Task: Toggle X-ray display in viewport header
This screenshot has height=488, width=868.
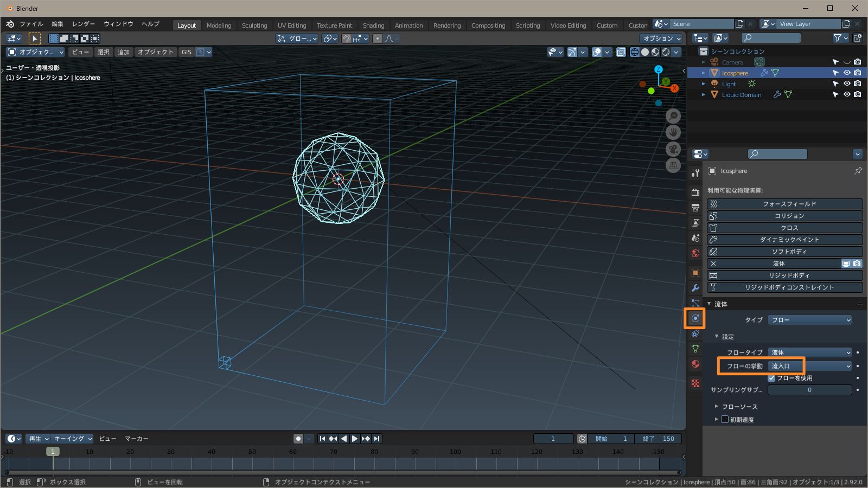Action: point(621,52)
